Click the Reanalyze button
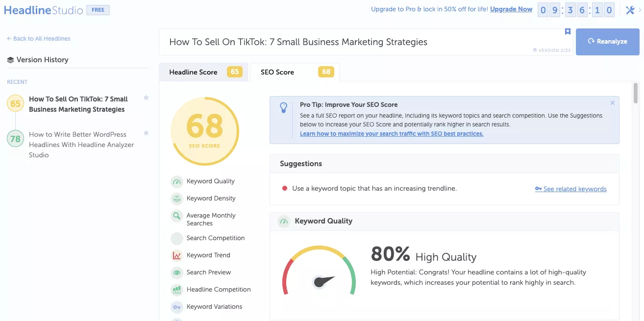 point(608,42)
